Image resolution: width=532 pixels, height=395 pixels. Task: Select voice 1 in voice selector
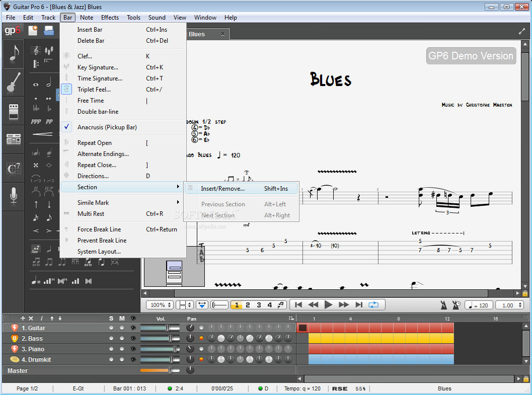(x=237, y=305)
